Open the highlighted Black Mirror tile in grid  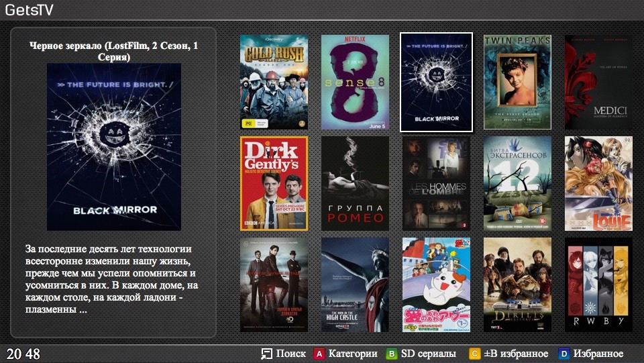click(436, 82)
